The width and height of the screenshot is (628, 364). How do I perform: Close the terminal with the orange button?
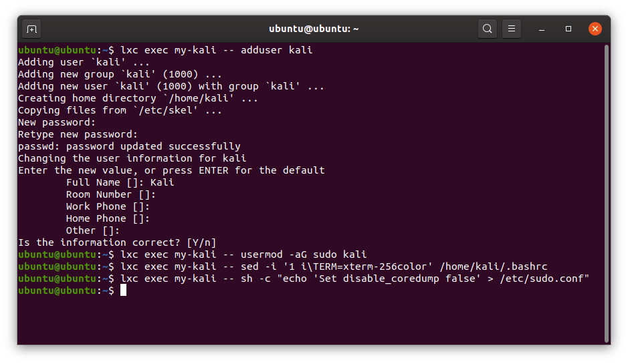pos(595,29)
